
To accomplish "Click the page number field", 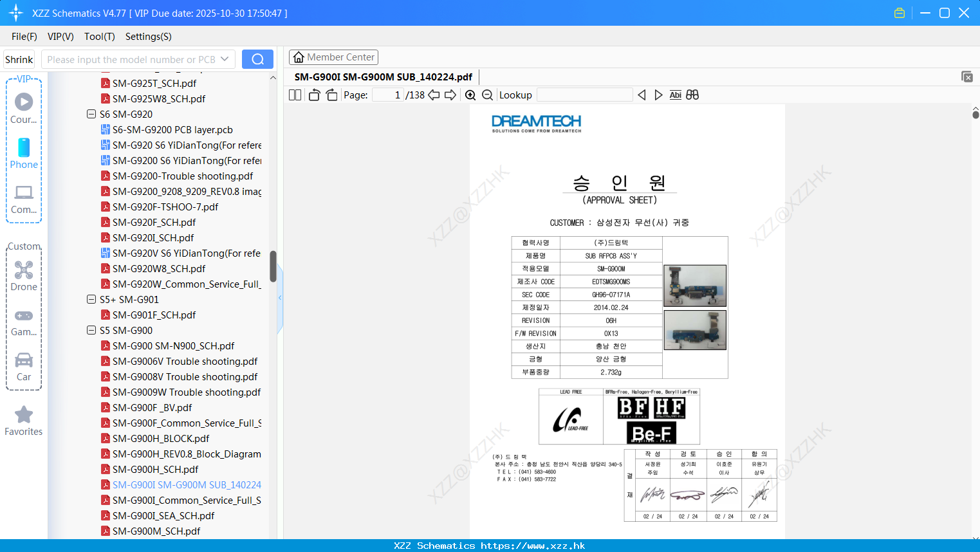I will tap(388, 95).
